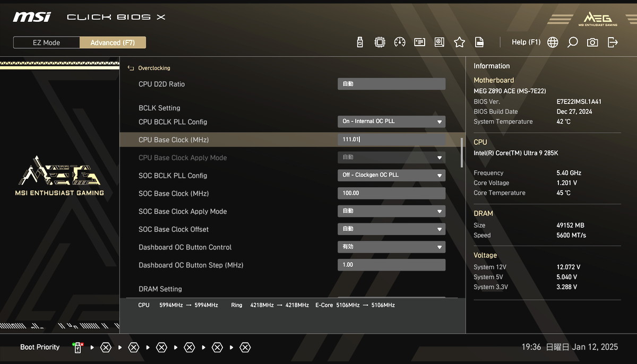The height and width of the screenshot is (364, 637).
Task: Switch to EZ Mode tab
Action: pos(47,42)
